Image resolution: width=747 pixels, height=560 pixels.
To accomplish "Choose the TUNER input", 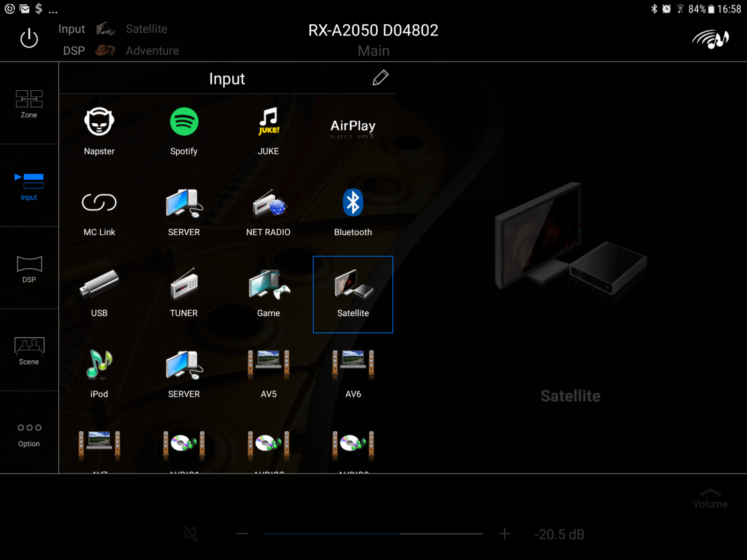I will [184, 294].
